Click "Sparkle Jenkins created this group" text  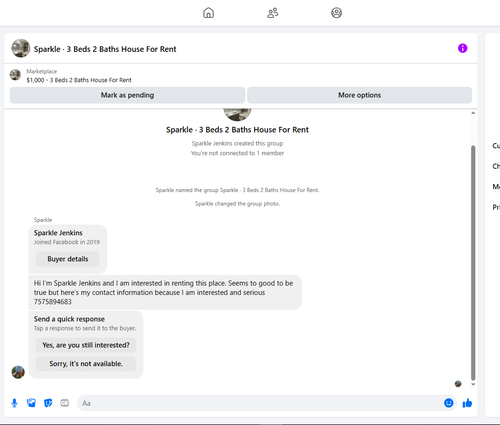[x=237, y=143]
